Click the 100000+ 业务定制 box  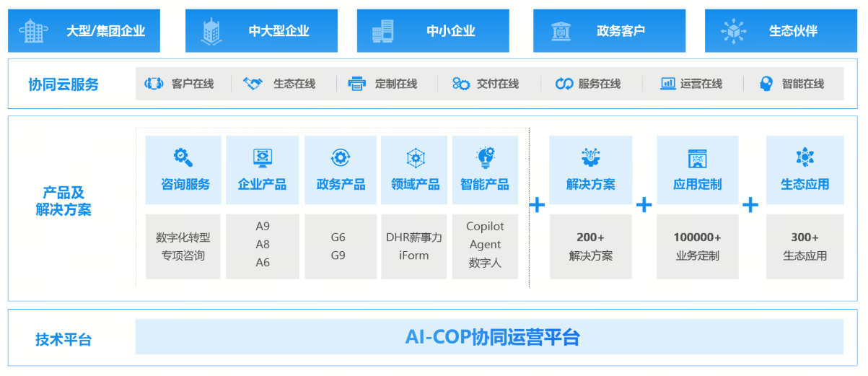697,246
